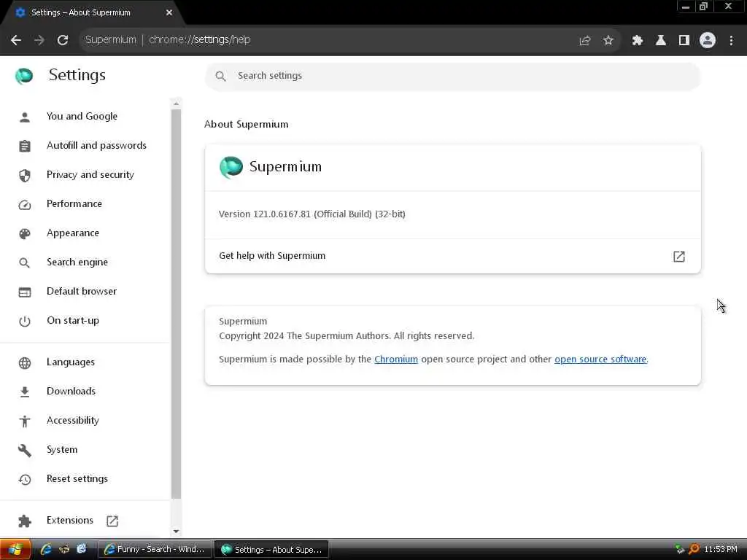
Task: Click the forward navigation arrow
Action: (39, 40)
